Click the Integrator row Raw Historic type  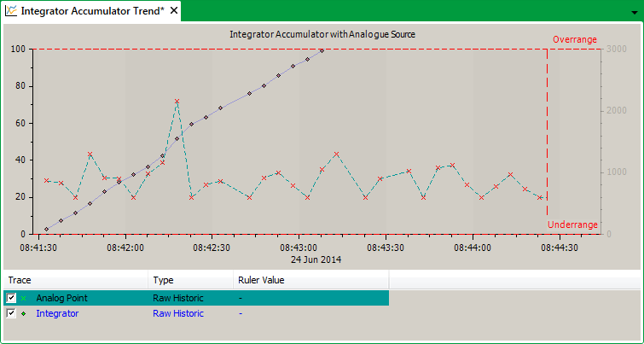coord(178,313)
